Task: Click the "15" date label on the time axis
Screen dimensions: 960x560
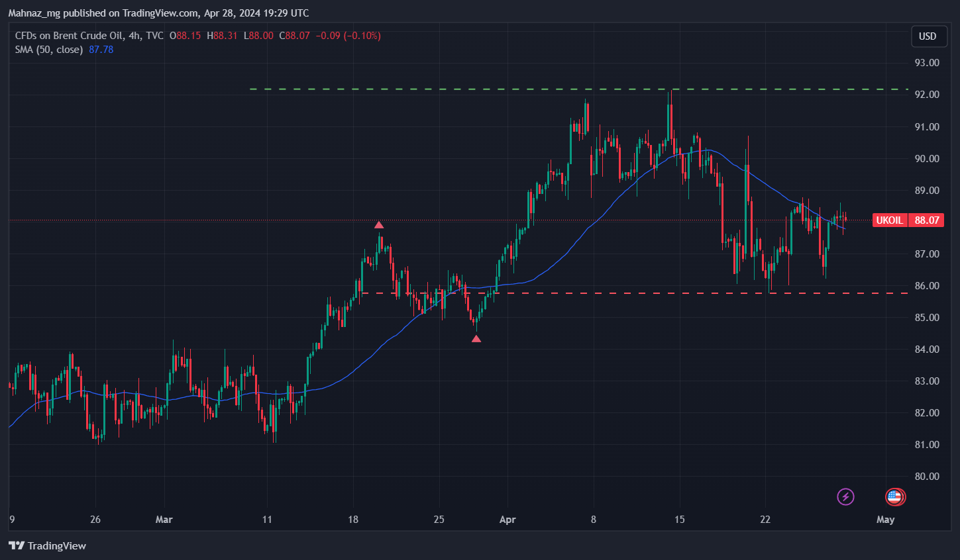Action: tap(679, 520)
